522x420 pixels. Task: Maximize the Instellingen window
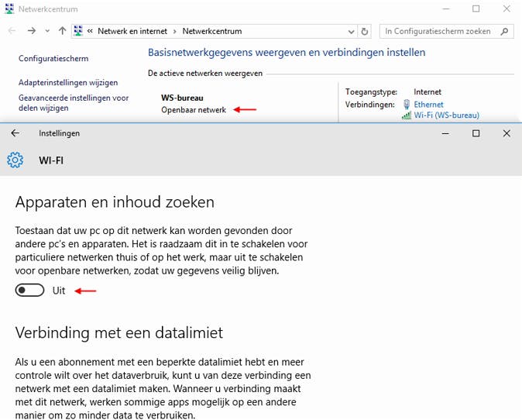[x=476, y=133]
